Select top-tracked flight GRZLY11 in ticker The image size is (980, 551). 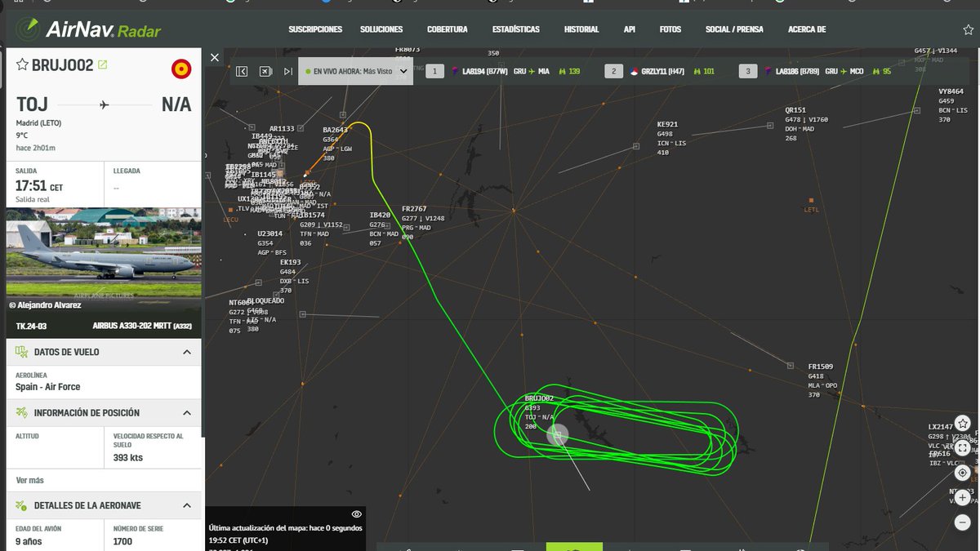[661, 72]
